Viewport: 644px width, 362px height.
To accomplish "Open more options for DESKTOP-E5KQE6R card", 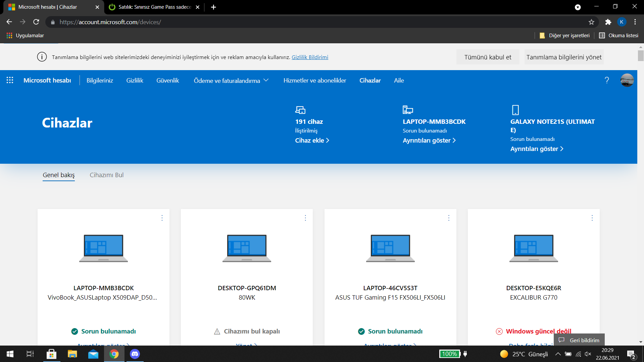I will [x=592, y=218].
